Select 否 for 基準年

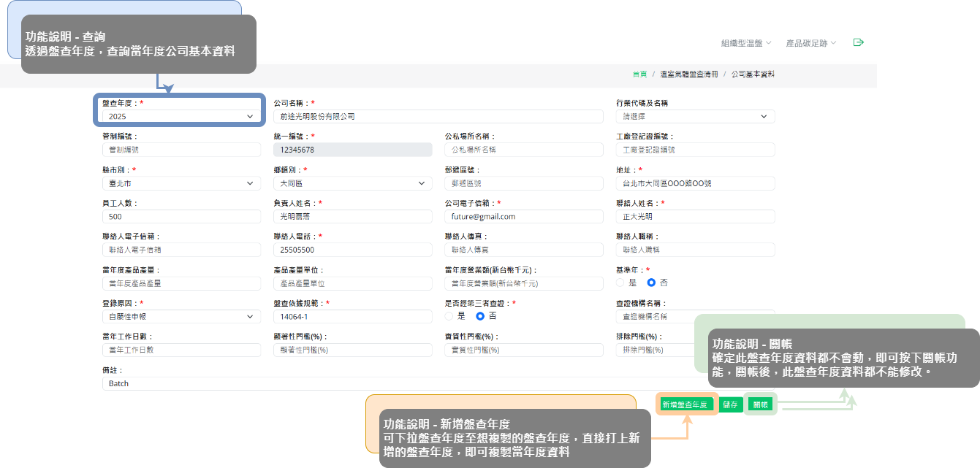click(x=652, y=283)
